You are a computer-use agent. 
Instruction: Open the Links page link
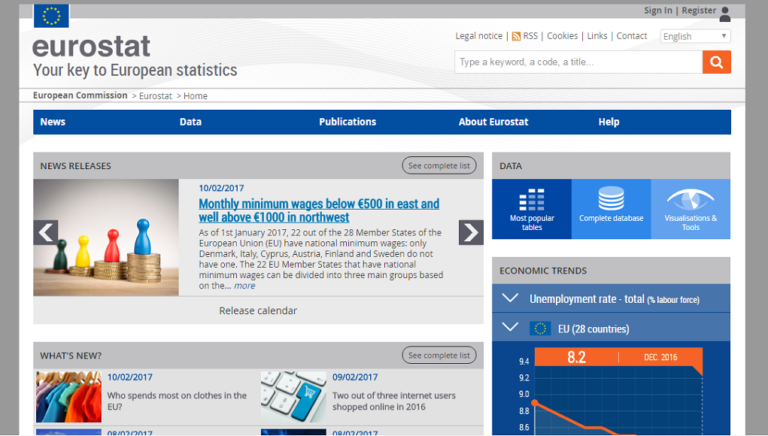597,36
